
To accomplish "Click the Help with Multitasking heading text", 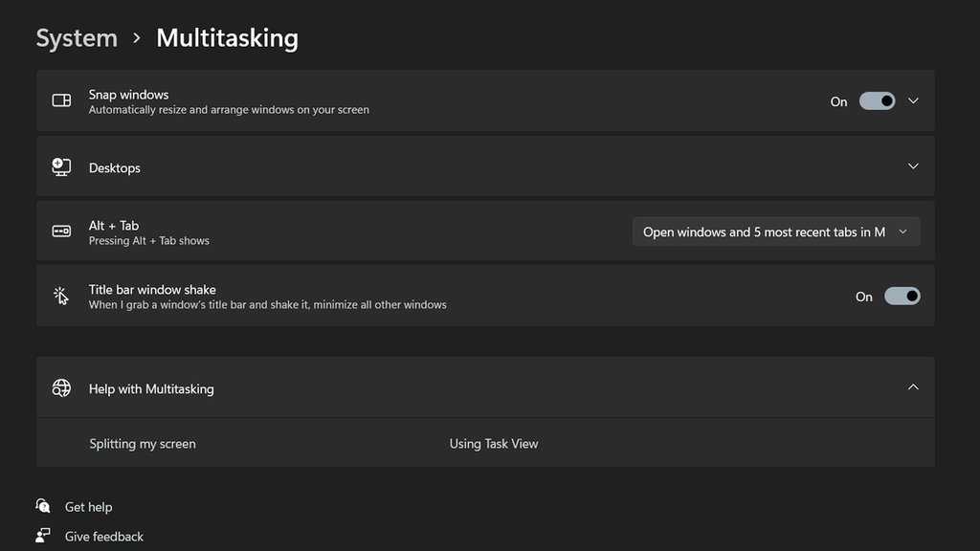I will coord(151,388).
